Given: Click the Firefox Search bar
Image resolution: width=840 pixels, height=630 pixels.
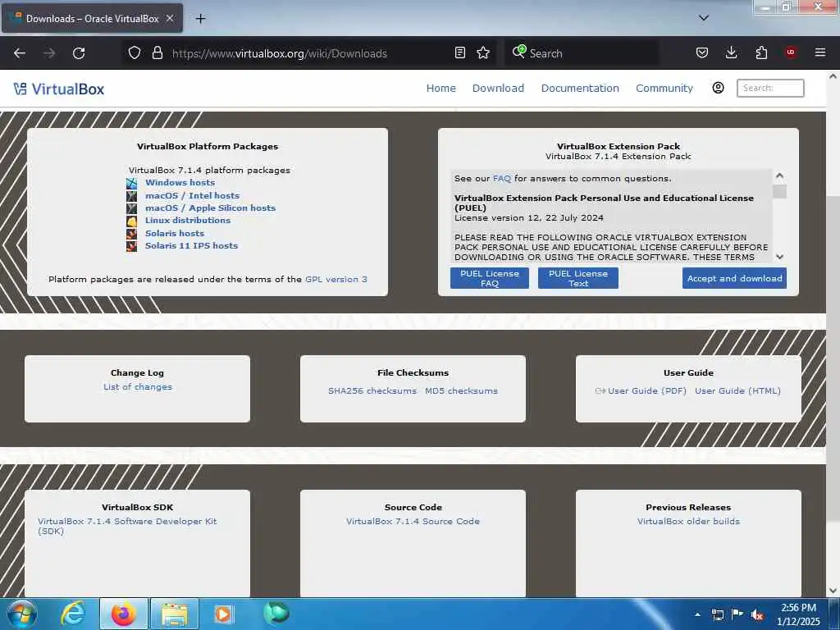Looking at the screenshot, I should click(582, 53).
